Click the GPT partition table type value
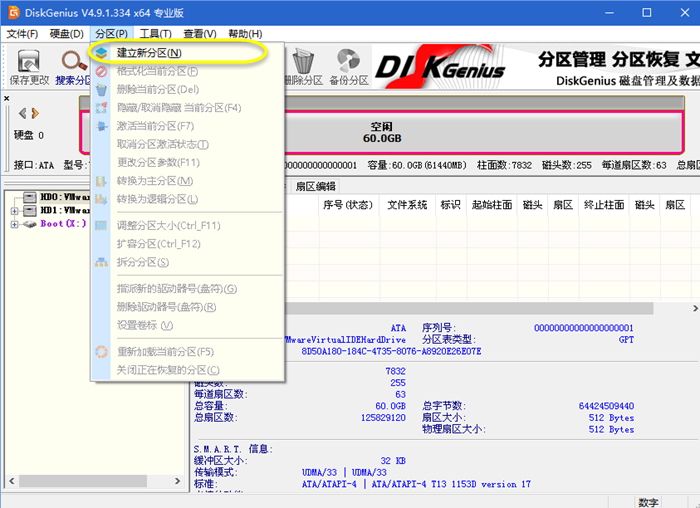The width and height of the screenshot is (700, 508). 626,339
